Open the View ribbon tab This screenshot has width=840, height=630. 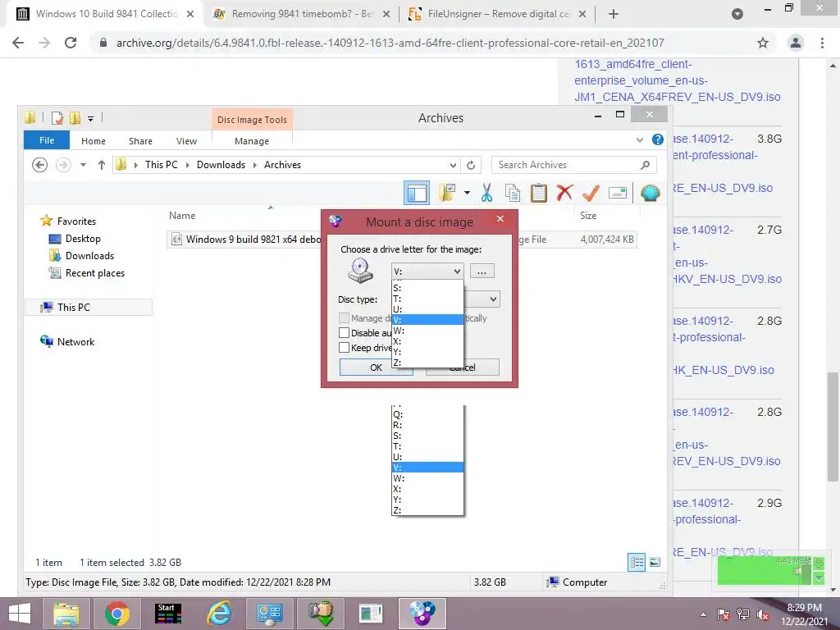(186, 141)
